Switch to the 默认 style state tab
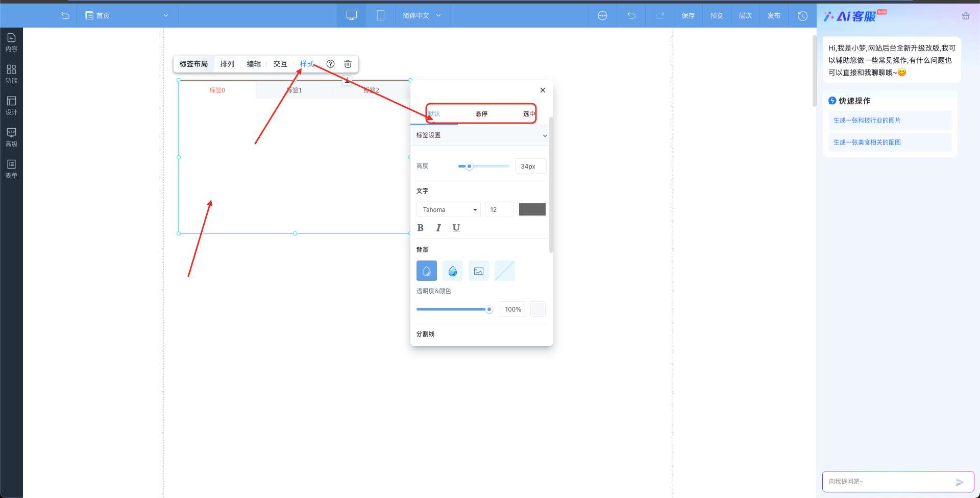980x498 pixels. [434, 113]
